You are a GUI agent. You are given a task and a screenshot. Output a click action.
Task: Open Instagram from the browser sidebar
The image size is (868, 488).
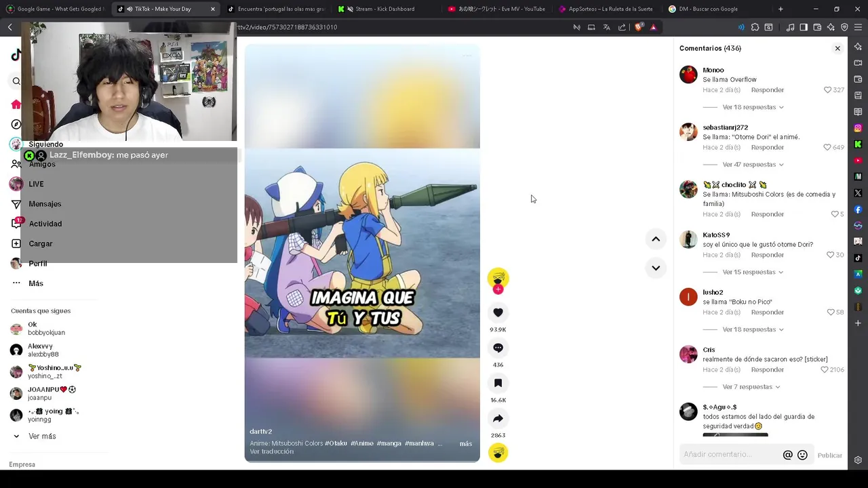point(858,128)
